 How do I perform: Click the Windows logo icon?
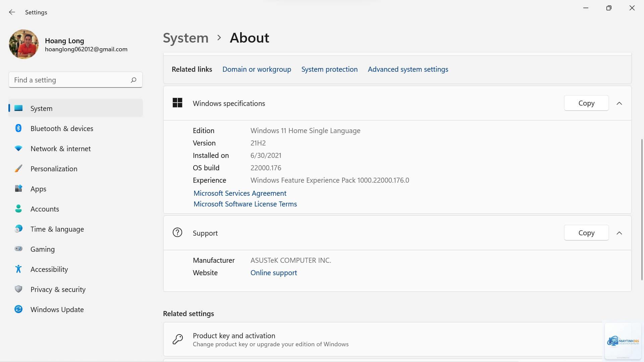(177, 103)
